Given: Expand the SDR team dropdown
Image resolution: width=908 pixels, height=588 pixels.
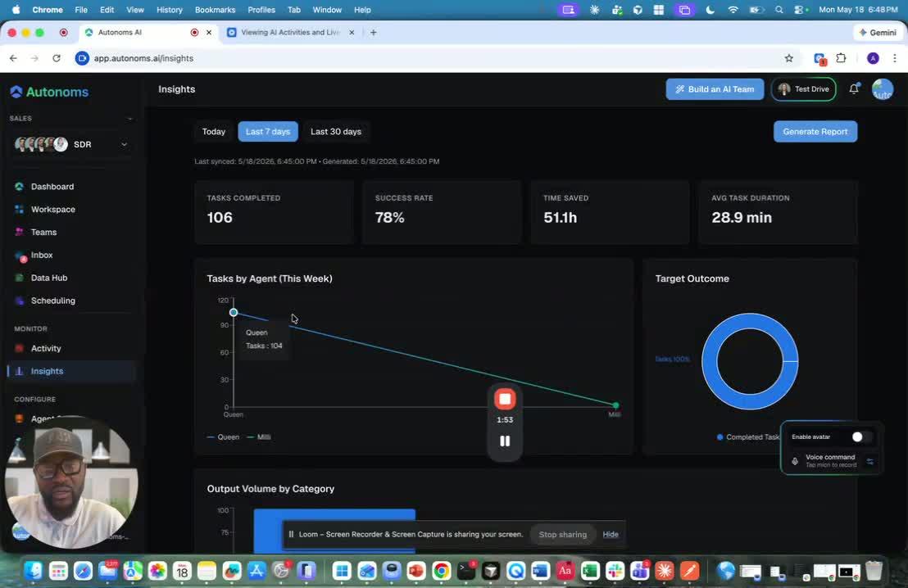Looking at the screenshot, I should pyautogui.click(x=124, y=145).
